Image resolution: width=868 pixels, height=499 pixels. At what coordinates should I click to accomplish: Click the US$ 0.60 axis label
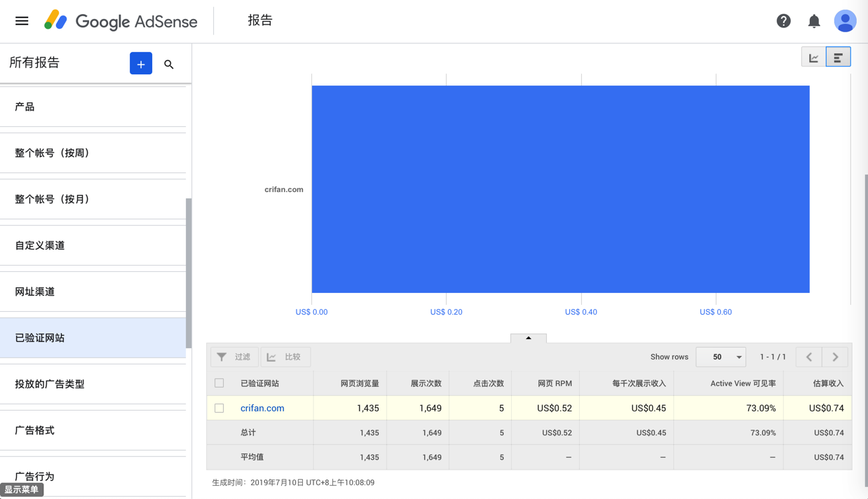pyautogui.click(x=716, y=312)
